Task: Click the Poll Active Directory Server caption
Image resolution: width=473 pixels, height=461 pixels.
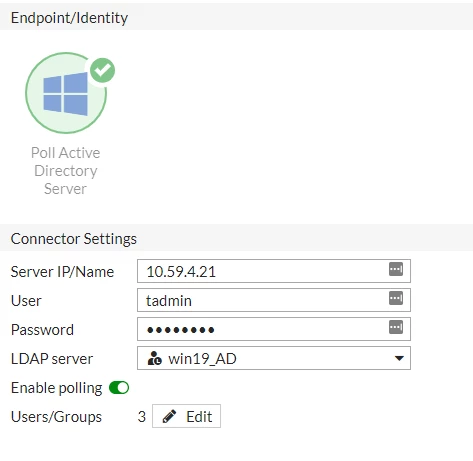Action: coord(65,171)
